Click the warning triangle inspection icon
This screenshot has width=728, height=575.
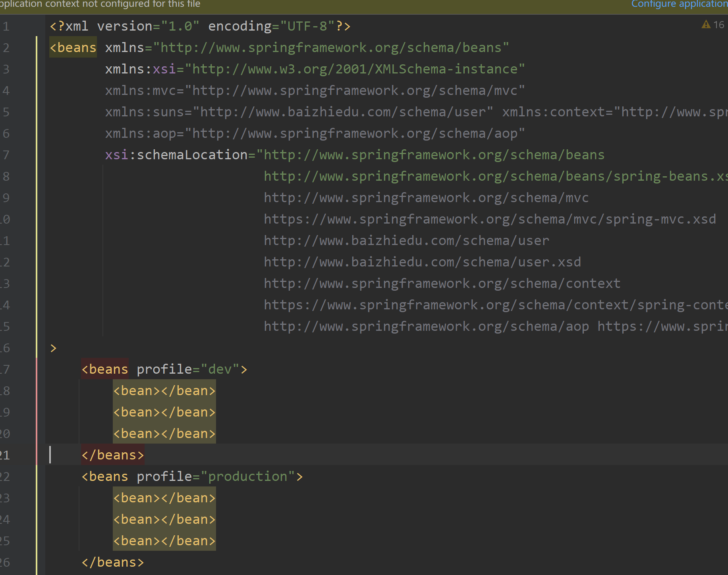[x=706, y=25]
